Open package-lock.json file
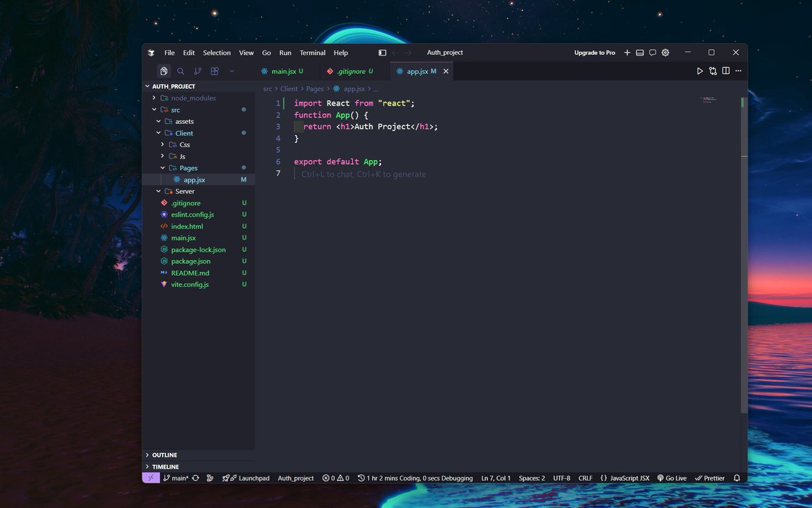This screenshot has width=812, height=508. coord(198,250)
